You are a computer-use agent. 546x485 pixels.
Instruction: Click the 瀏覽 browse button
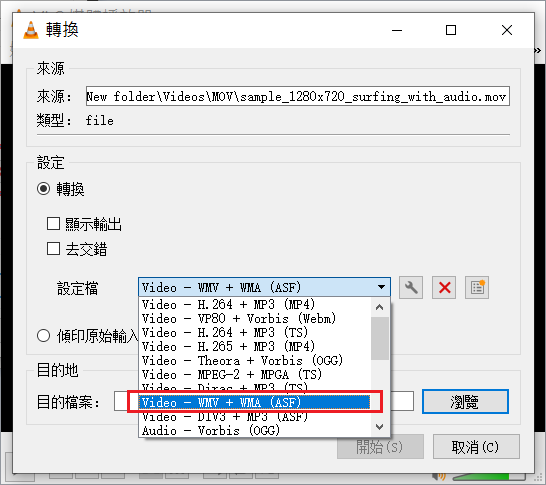[465, 401]
